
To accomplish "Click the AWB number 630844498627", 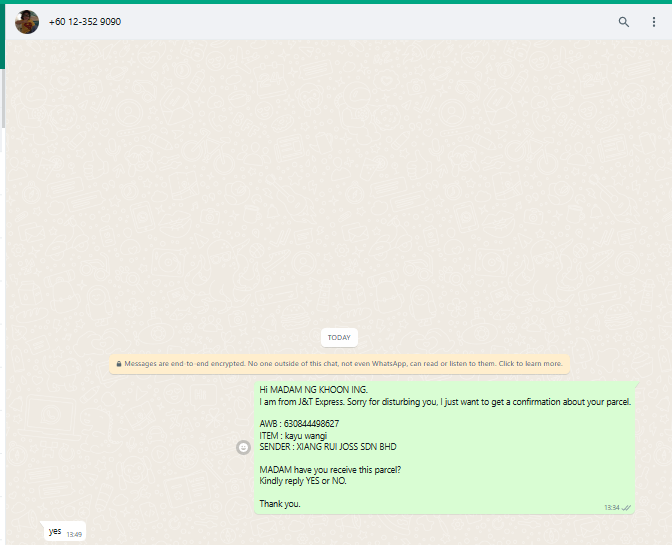I will point(310,424).
